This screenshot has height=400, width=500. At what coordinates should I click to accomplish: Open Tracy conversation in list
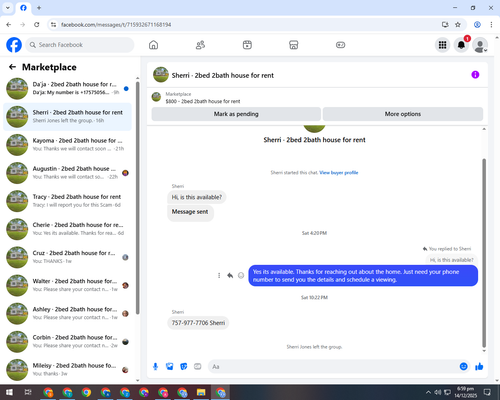(67, 201)
